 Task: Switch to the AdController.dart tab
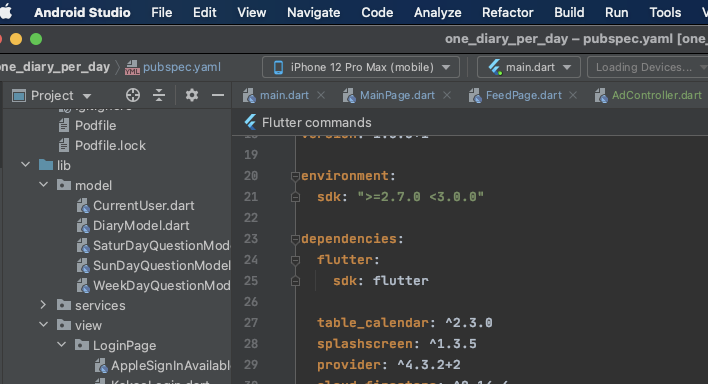point(657,95)
